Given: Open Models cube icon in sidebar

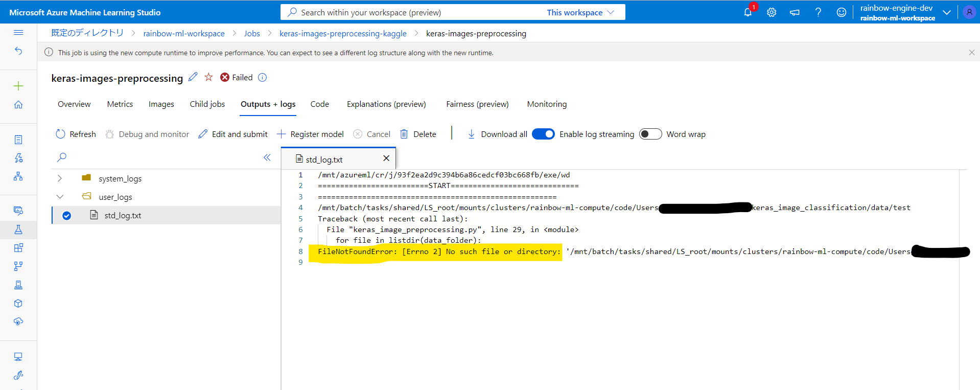Looking at the screenshot, I should click(x=18, y=303).
